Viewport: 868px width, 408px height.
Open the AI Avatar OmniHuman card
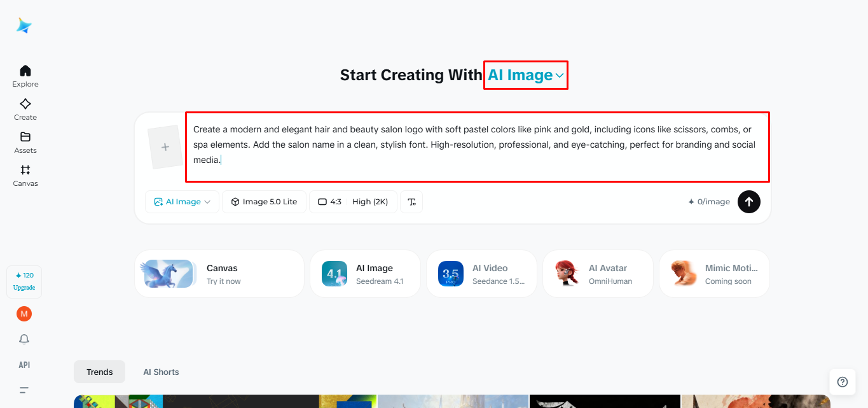[x=598, y=274]
